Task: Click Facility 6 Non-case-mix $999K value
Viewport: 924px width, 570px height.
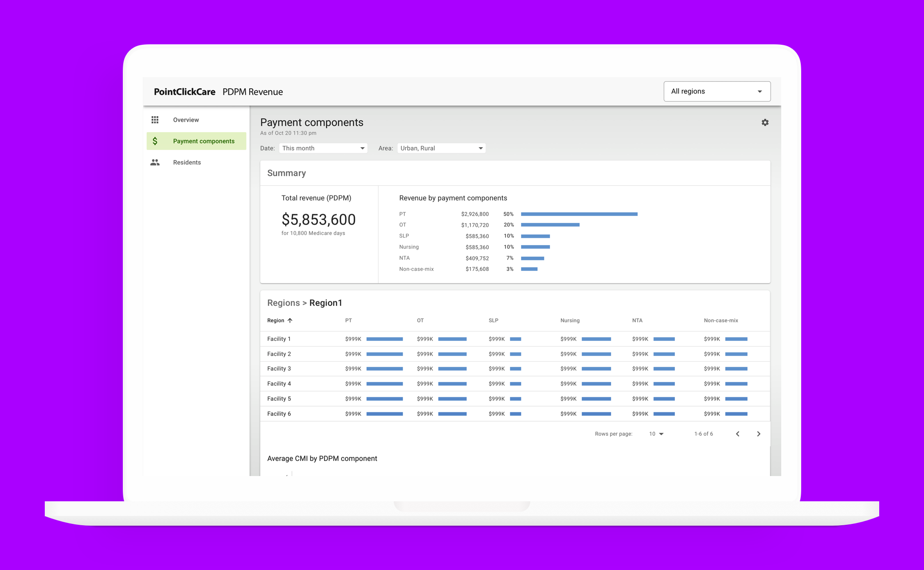Action: (x=712, y=414)
